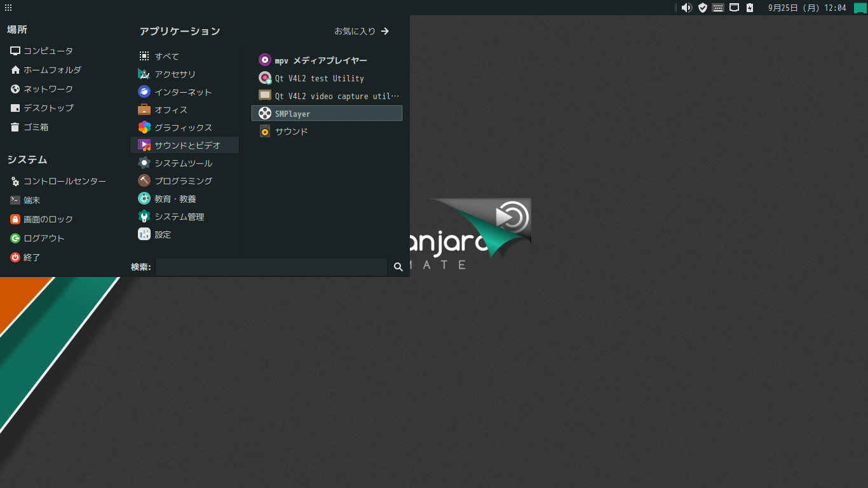This screenshot has height=488, width=868.
Task: Click the terminal prompt icon
Action: click(x=15, y=200)
